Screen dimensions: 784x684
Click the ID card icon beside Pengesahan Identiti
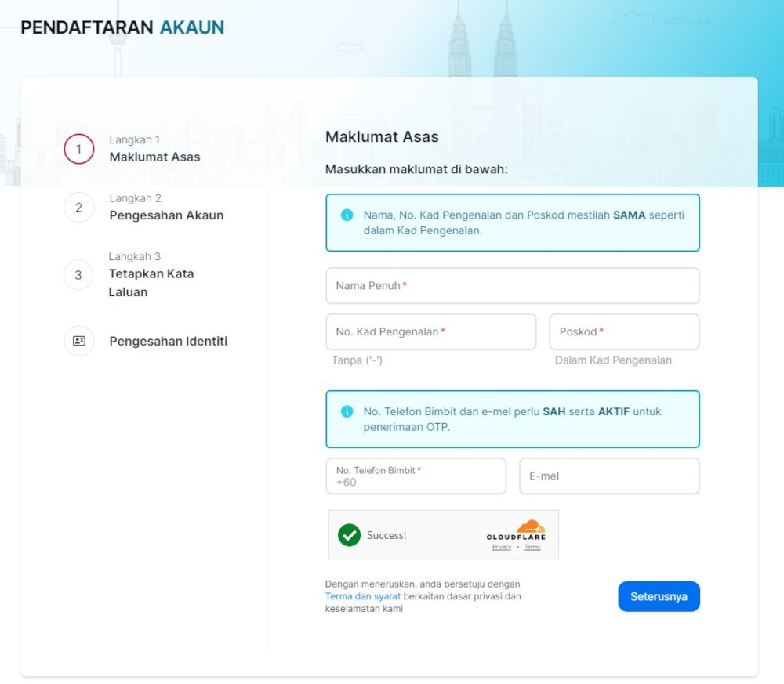tap(78, 341)
